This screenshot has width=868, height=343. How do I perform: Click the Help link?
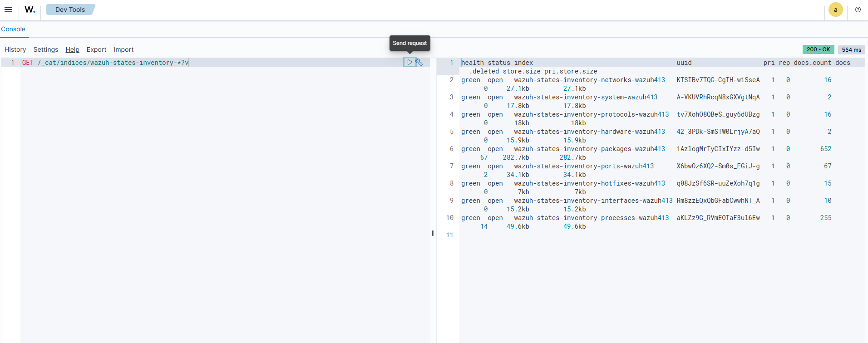click(x=72, y=49)
